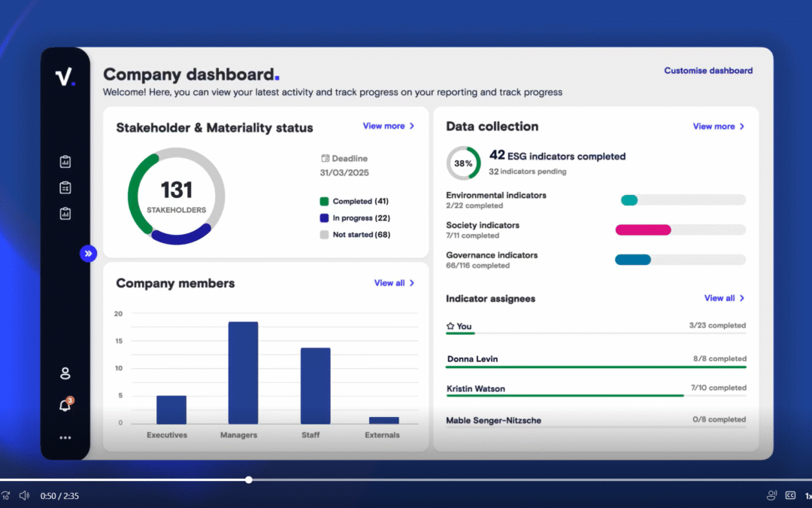Open the three-dots menu in sidebar

65,437
